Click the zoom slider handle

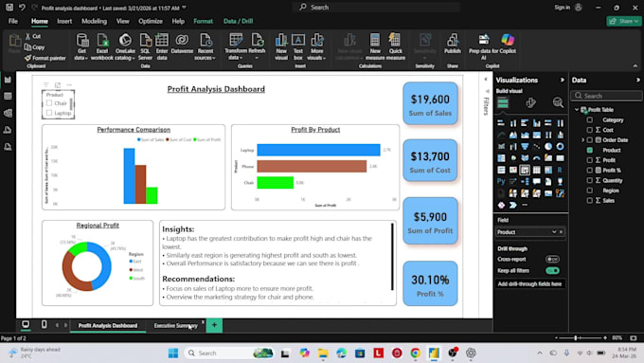coord(576,338)
